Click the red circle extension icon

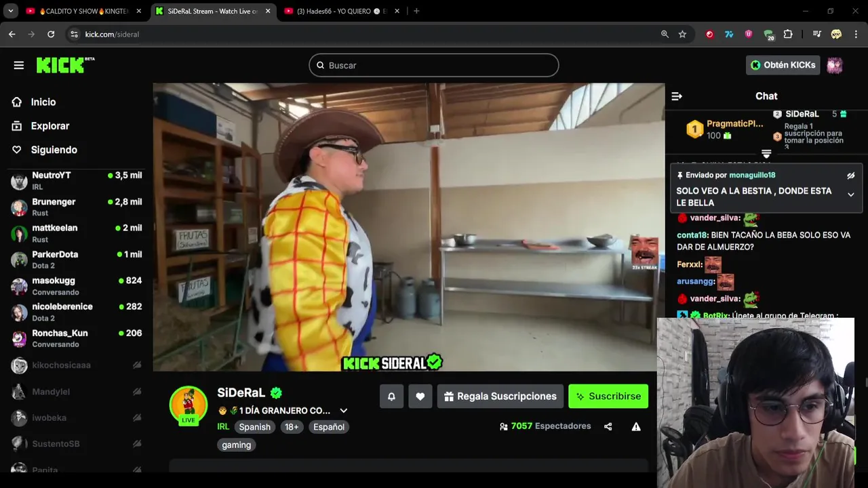coord(709,34)
